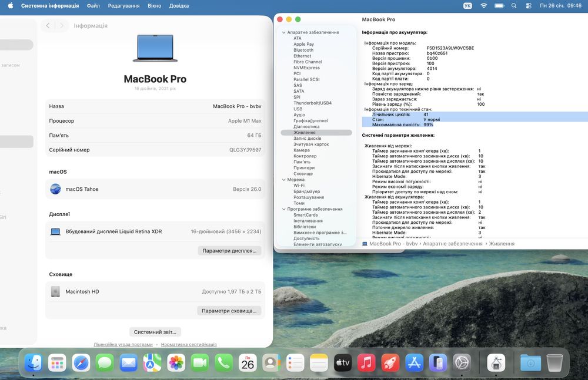Click Параметри дисплея button
Screen dimensions: 588x380
(229, 251)
